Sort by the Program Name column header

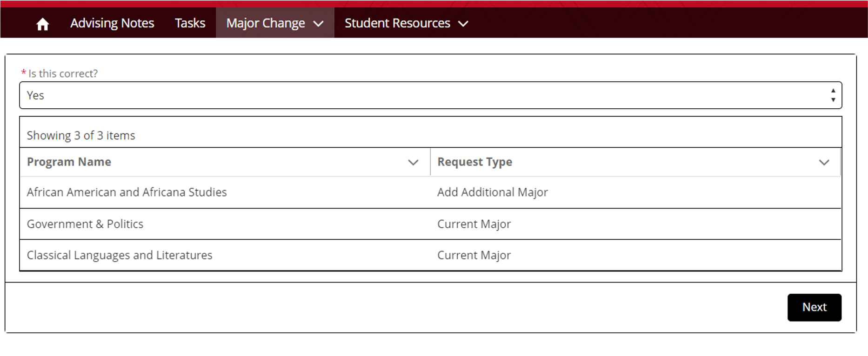[x=69, y=162]
